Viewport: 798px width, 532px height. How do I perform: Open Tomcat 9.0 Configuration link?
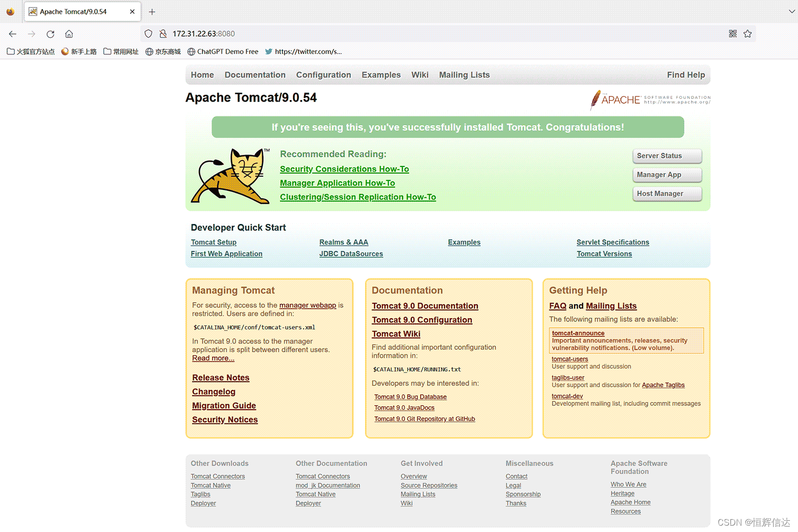(422, 320)
